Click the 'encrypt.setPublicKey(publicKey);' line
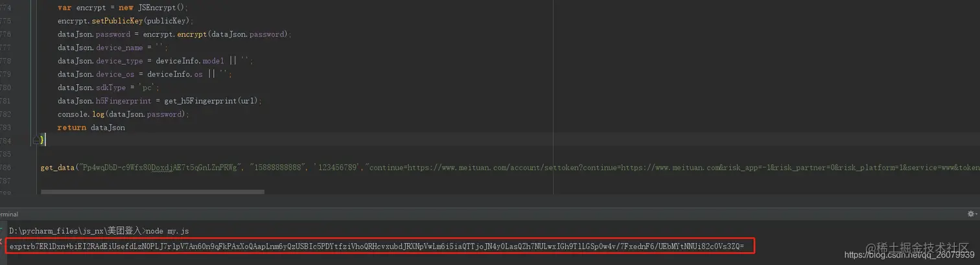980x265 pixels. tap(125, 21)
